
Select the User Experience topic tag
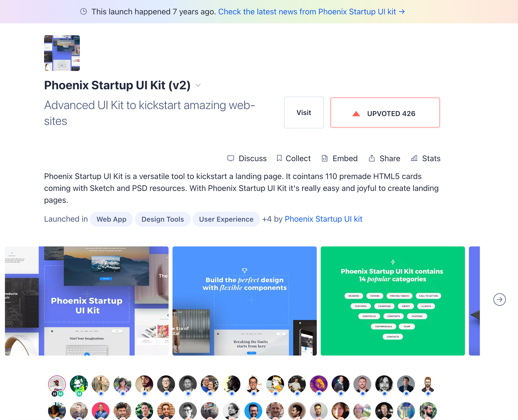[x=226, y=219]
